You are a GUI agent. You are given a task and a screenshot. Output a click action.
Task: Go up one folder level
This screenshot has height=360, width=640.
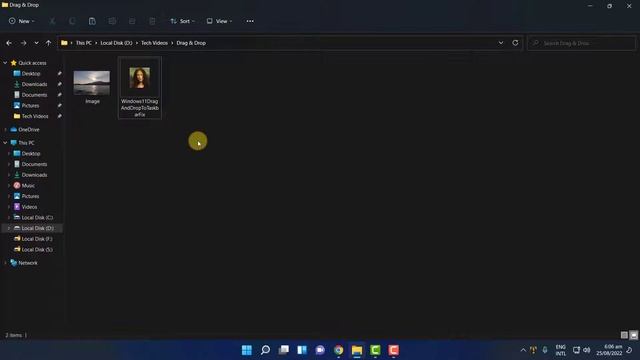click(x=48, y=43)
